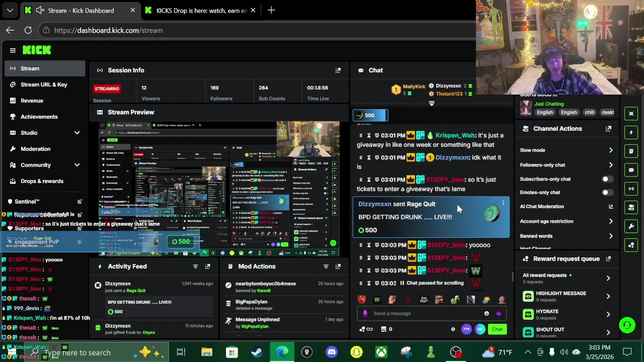The width and height of the screenshot is (644, 362).
Task: Open Discord from the taskbar
Action: coord(332,352)
